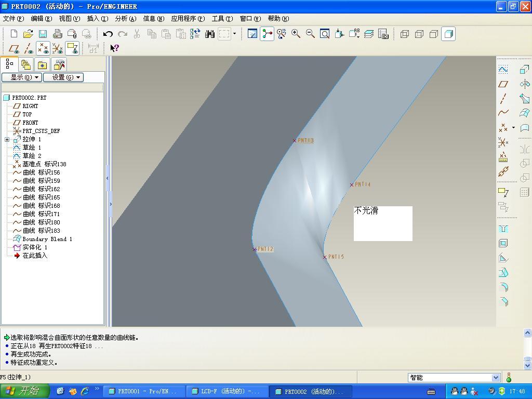Select the Datum Plane tool in the right toolbar
This screenshot has width=532, height=399.
pos(503,84)
